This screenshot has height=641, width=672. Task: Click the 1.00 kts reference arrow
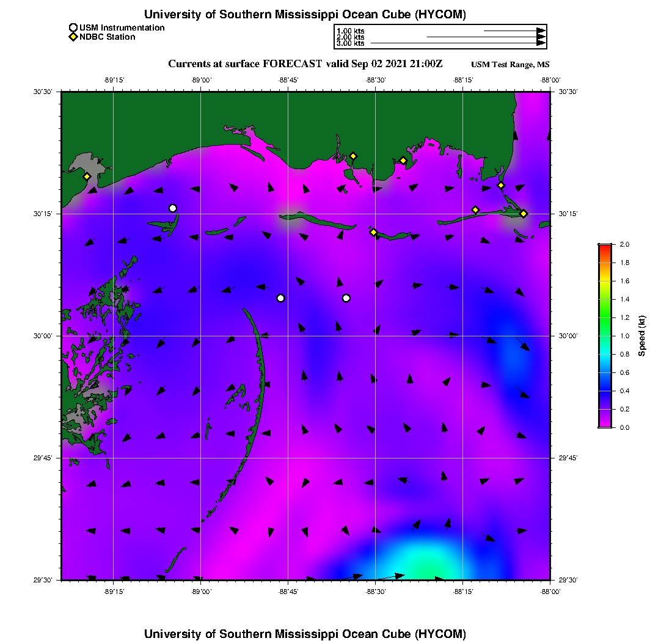515,31
